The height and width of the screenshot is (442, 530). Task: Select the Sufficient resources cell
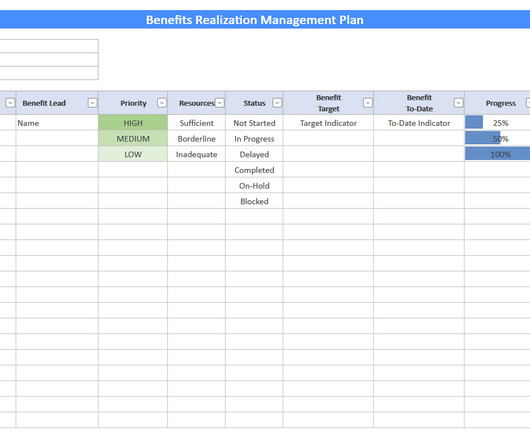pyautogui.click(x=196, y=123)
